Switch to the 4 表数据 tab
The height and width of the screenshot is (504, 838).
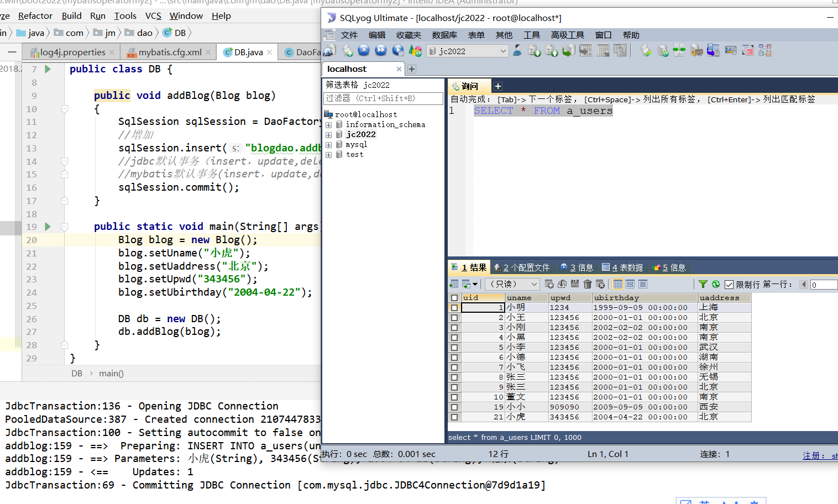click(622, 267)
